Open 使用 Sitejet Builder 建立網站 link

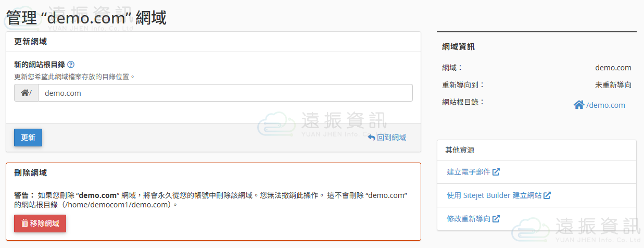pos(494,195)
